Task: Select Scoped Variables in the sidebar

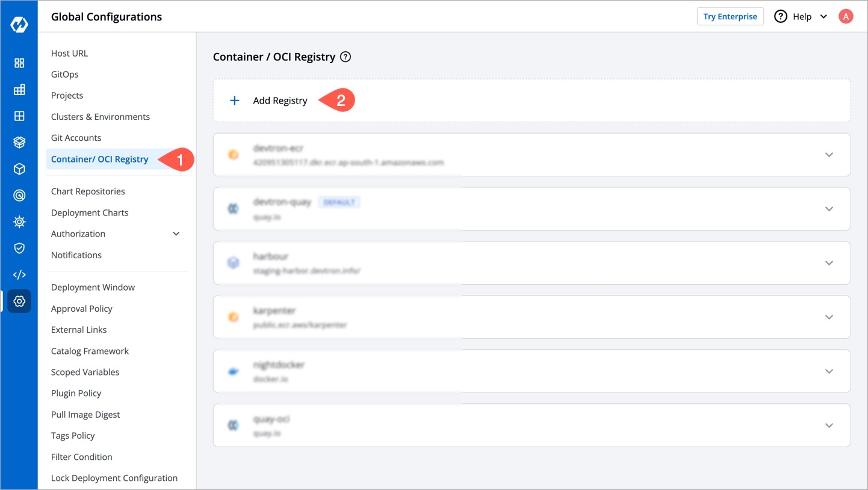Action: (x=85, y=372)
